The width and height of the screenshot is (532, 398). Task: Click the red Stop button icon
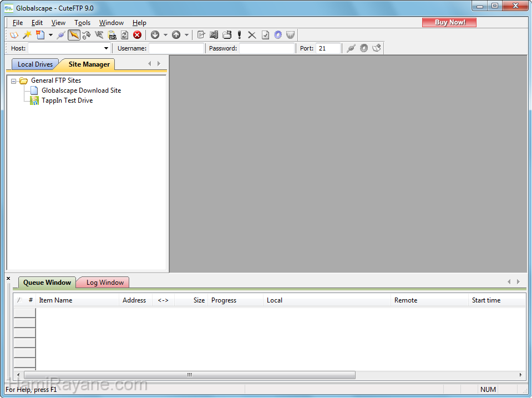[137, 34]
